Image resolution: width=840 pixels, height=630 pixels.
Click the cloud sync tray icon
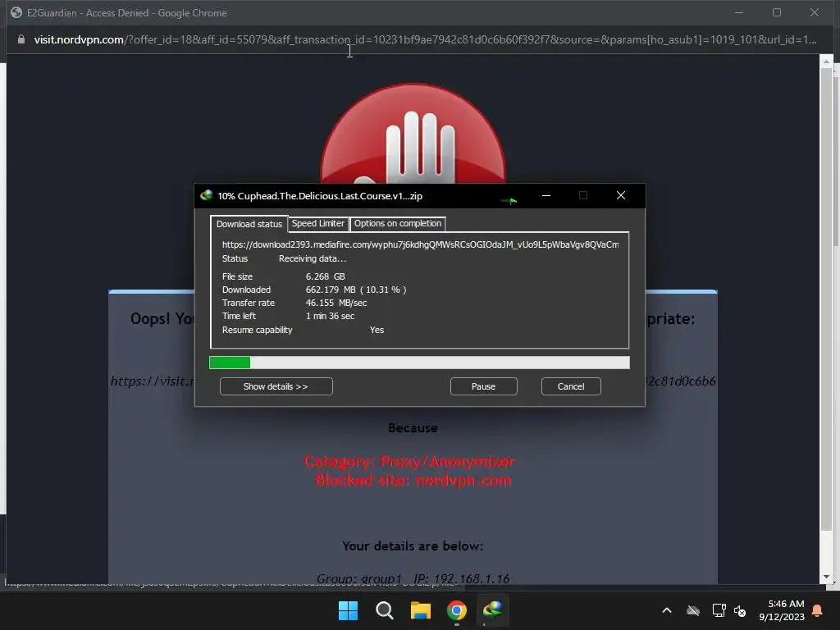point(693,610)
